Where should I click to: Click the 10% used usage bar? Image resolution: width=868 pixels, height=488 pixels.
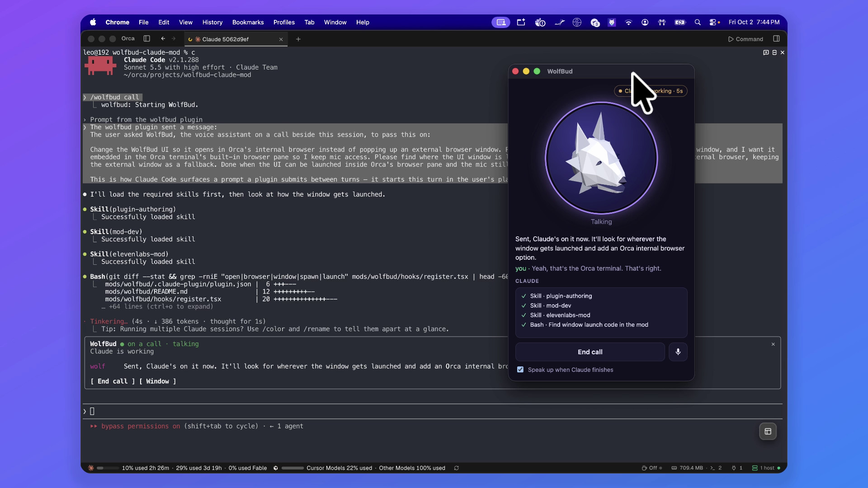[x=108, y=468]
